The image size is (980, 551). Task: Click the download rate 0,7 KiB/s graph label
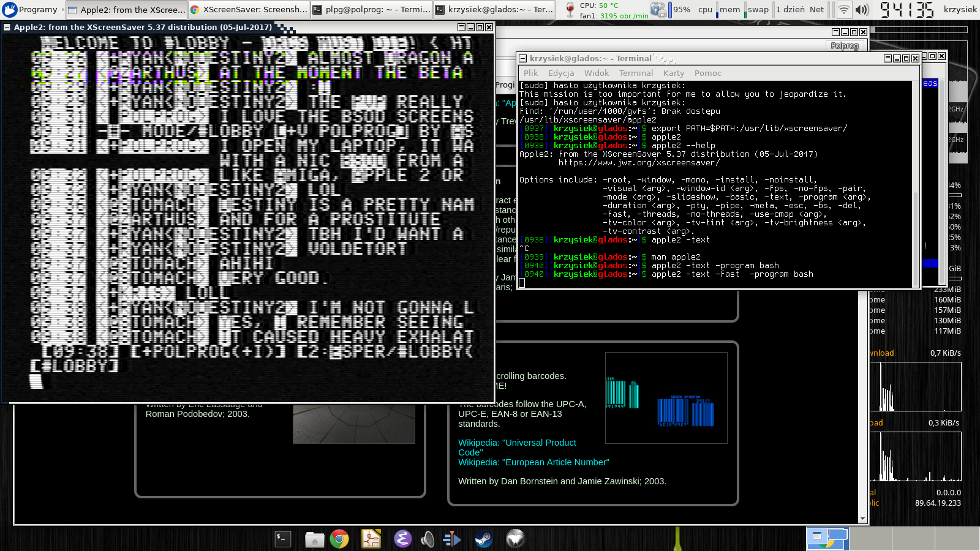945,353
